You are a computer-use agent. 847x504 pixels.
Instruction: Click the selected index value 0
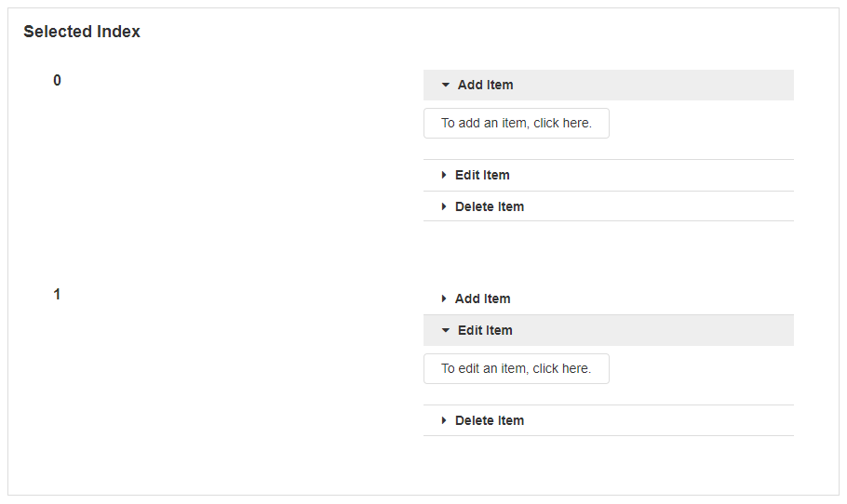[x=57, y=81]
